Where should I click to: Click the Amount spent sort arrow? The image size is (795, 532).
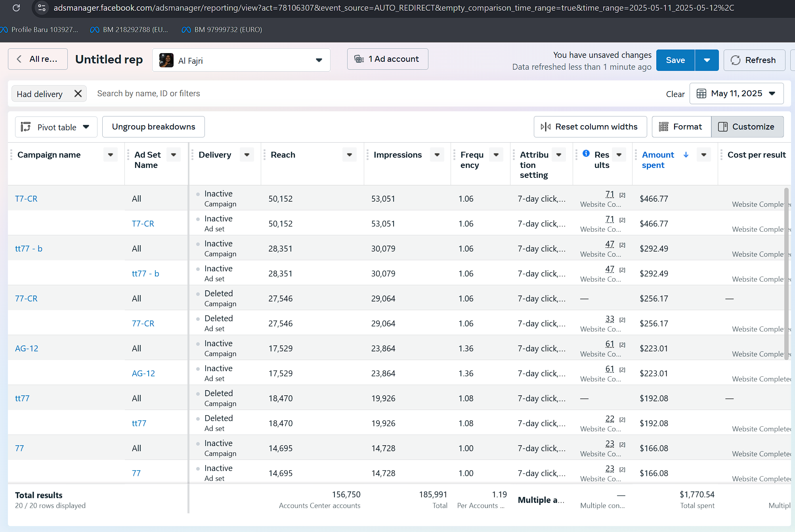coord(686,155)
